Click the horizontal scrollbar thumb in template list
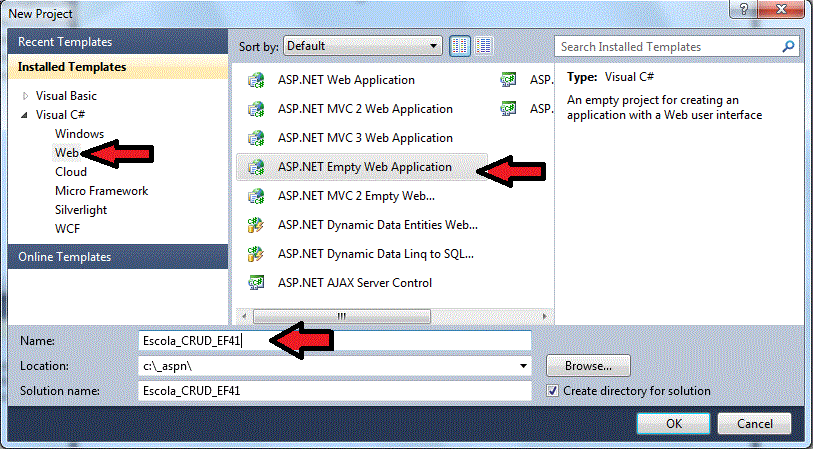 click(x=342, y=316)
